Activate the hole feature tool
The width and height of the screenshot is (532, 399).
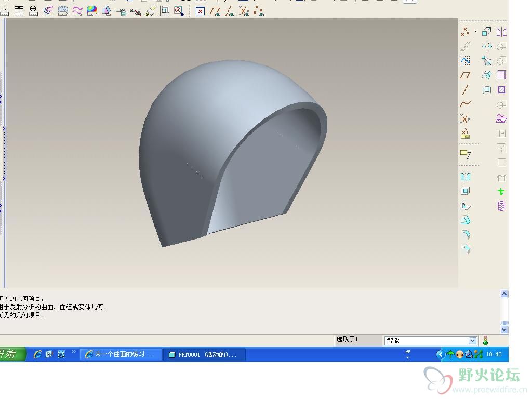pyautogui.click(x=465, y=177)
